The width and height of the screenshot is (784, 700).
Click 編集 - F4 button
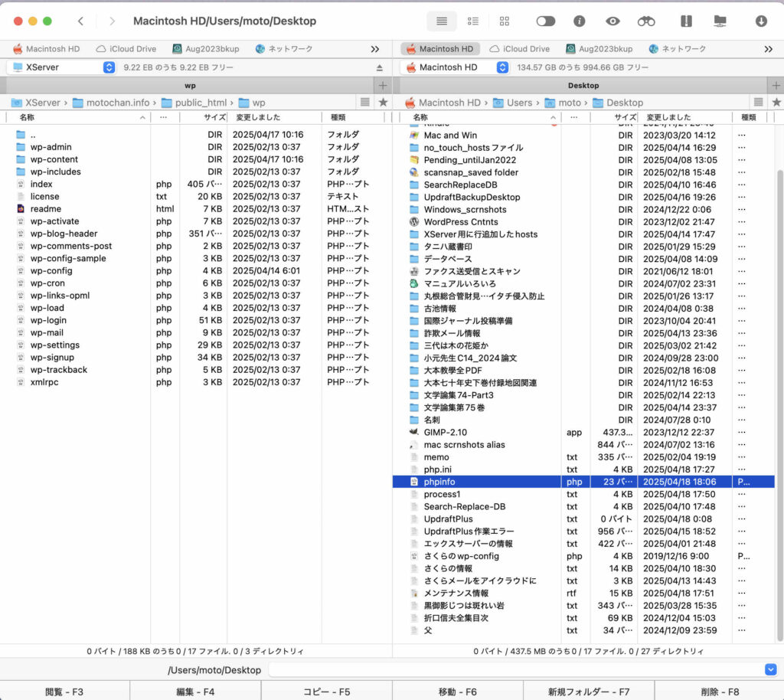click(x=195, y=692)
